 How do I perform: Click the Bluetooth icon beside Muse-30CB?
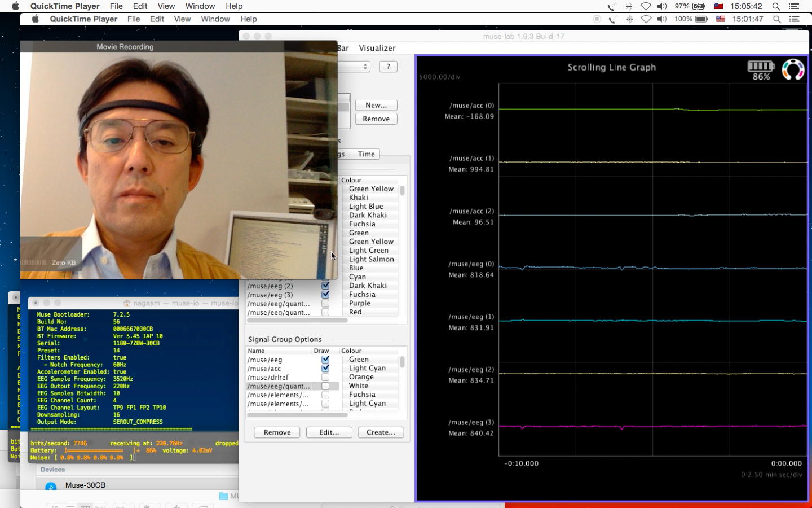(51, 486)
